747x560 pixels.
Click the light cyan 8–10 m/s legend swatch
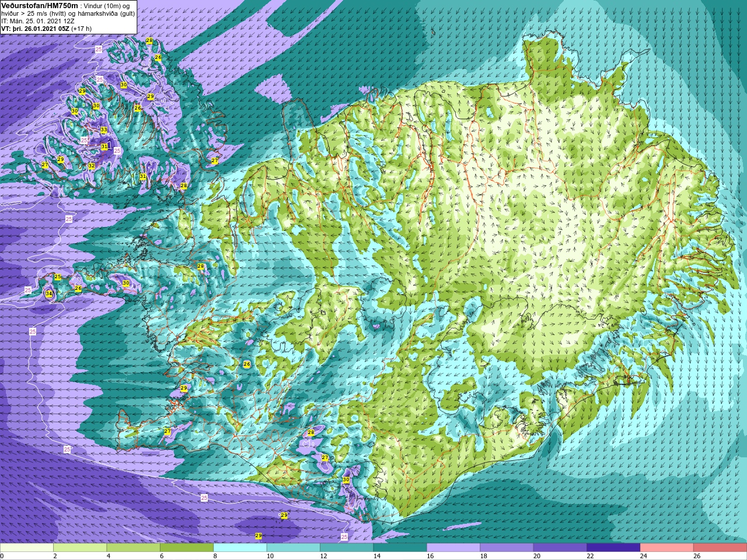point(240,548)
